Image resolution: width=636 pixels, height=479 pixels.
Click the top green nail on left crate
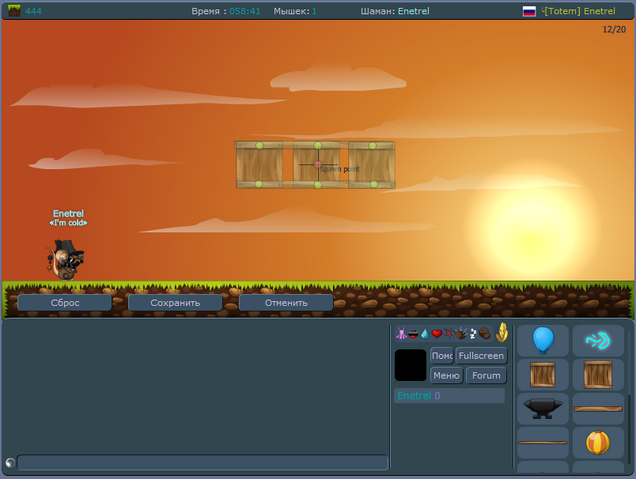click(x=260, y=145)
